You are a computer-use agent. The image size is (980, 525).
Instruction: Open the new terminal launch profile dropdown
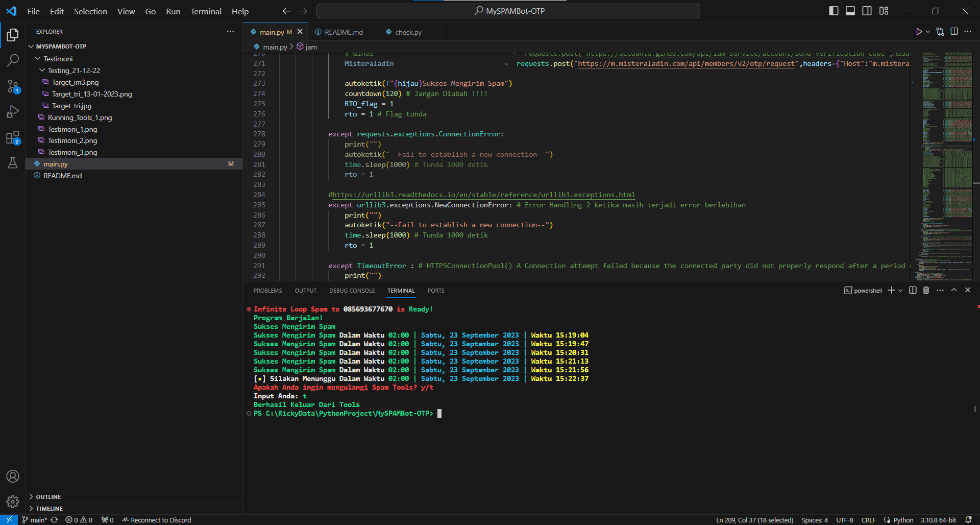point(900,290)
